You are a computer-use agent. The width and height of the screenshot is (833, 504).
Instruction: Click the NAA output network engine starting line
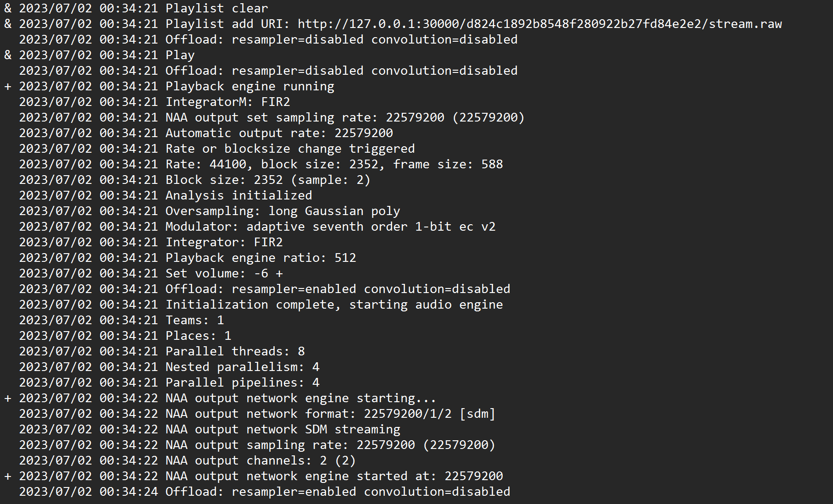point(220,398)
